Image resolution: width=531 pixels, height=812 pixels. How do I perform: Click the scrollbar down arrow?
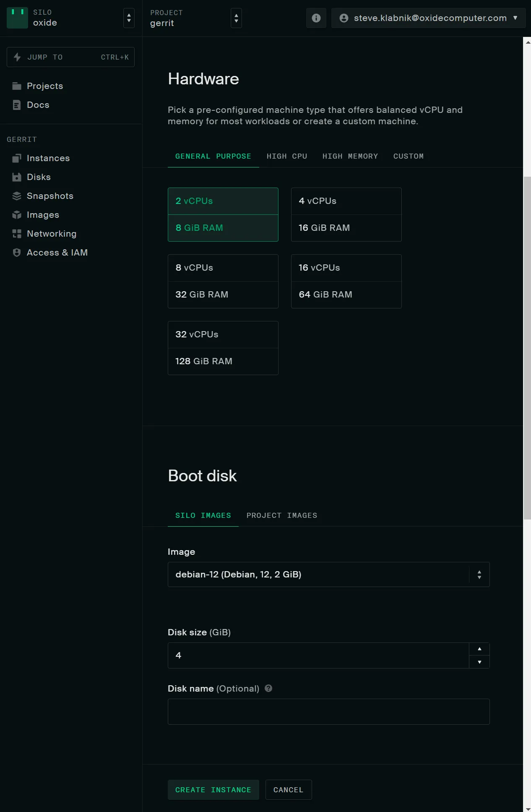tap(527, 809)
